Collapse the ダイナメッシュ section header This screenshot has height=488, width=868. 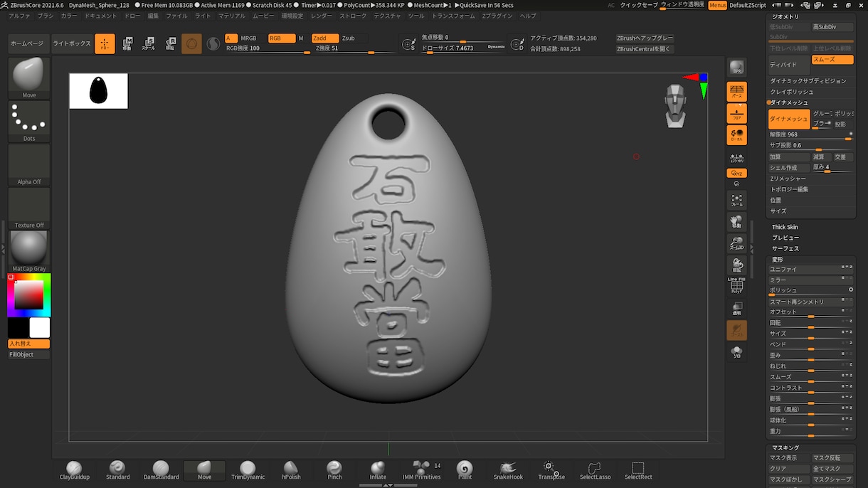(x=788, y=102)
